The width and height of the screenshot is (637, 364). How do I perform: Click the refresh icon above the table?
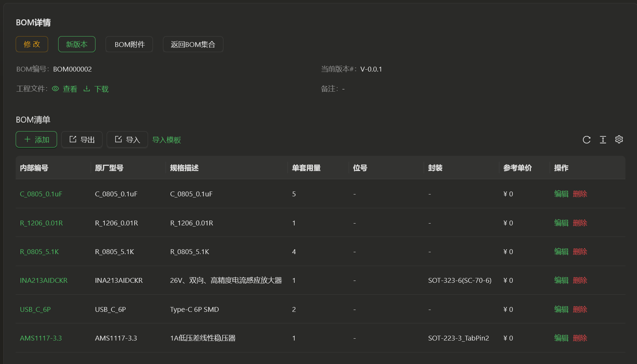tap(587, 140)
